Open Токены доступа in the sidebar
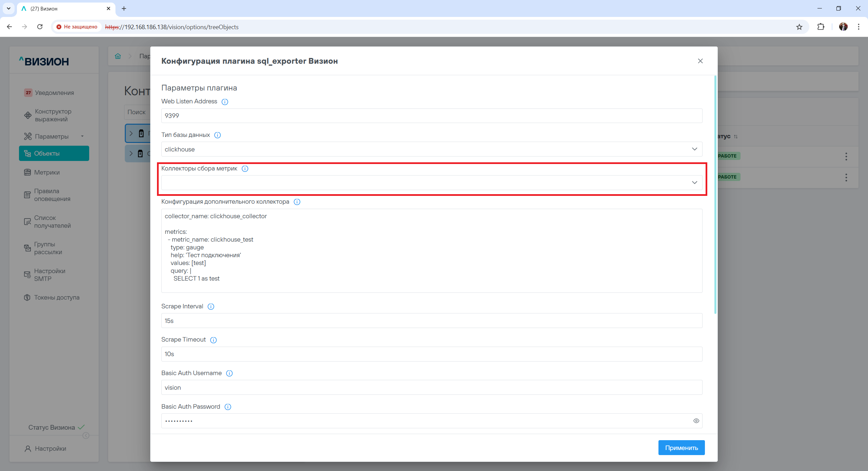Screen dimensions: 868x471 pos(57,298)
